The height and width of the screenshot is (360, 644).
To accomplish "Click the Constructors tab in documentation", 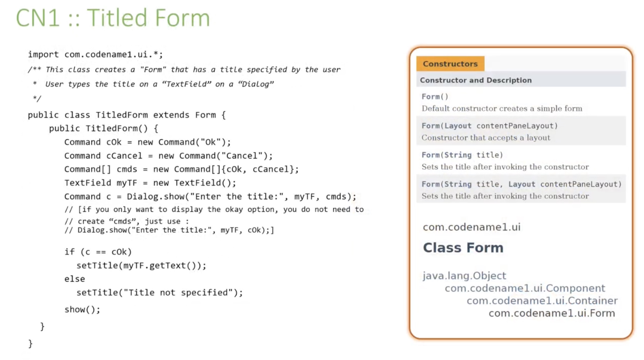I will [x=450, y=64].
